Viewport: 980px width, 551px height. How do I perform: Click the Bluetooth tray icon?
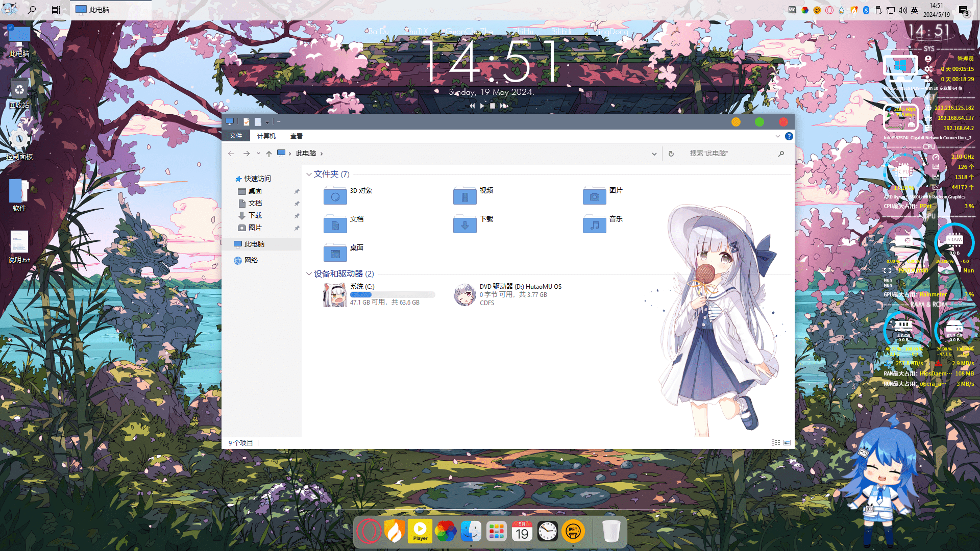tap(866, 10)
